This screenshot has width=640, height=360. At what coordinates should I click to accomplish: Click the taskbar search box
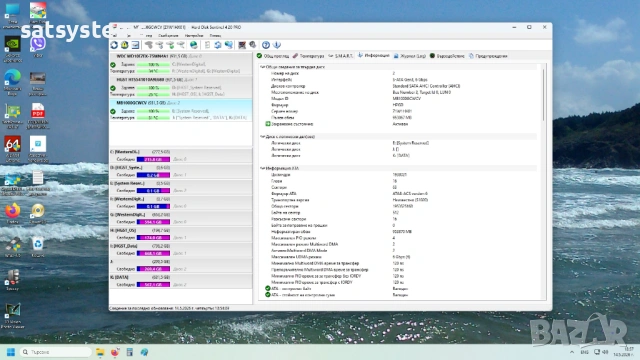point(56,352)
